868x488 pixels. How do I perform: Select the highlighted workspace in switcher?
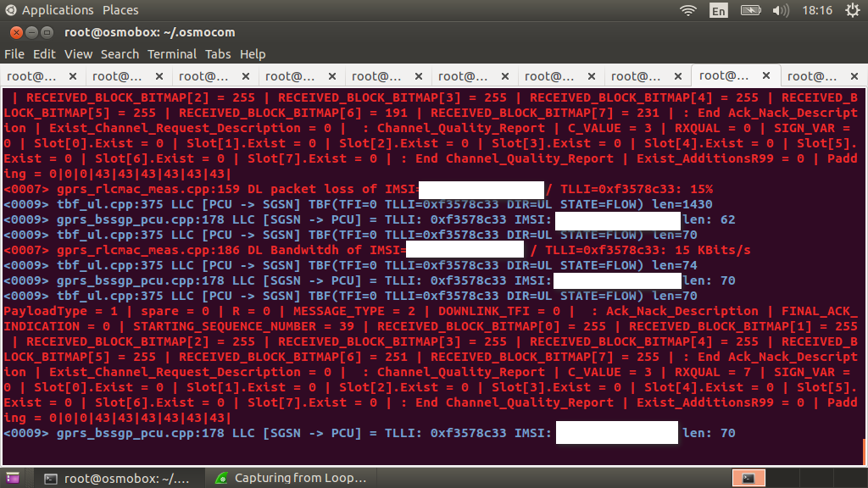pos(748,478)
